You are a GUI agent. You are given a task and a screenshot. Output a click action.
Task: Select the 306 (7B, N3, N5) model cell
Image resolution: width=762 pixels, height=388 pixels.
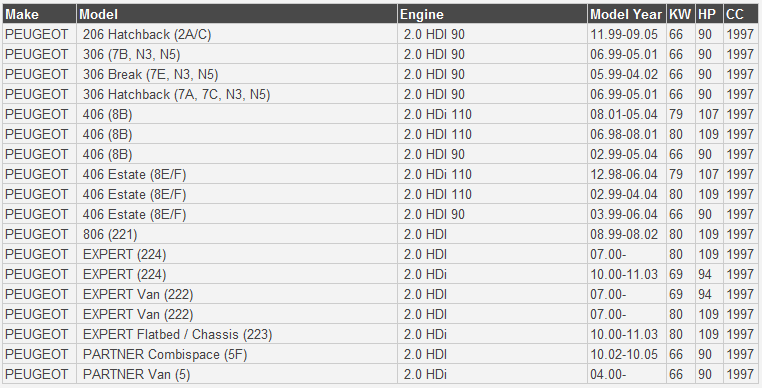237,54
